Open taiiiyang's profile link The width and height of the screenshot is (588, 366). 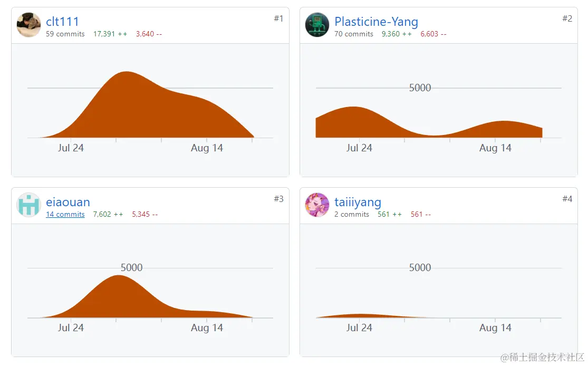[358, 202]
